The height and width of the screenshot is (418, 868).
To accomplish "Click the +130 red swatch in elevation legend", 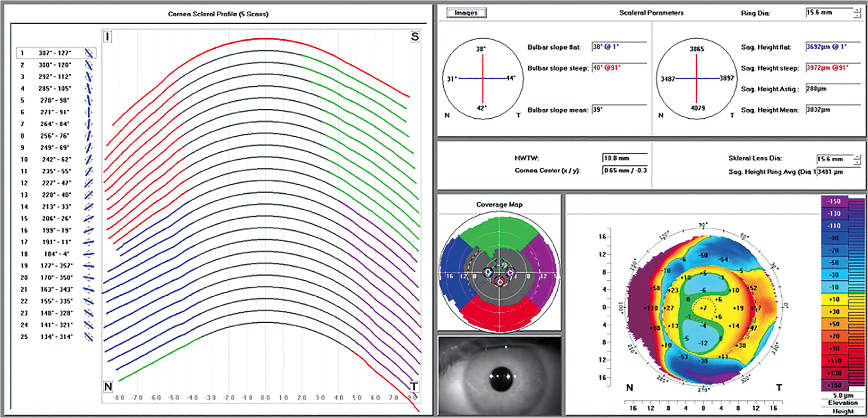I will click(x=834, y=373).
